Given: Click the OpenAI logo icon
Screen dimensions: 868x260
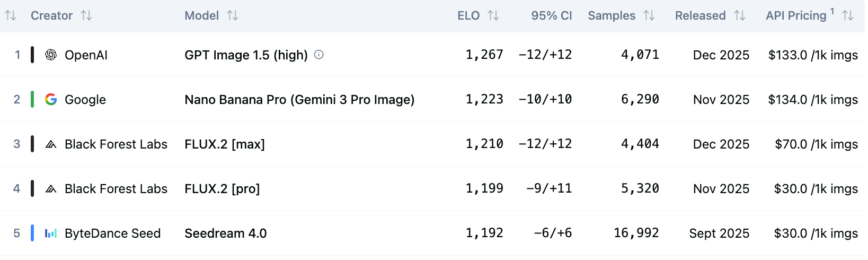Looking at the screenshot, I should 51,55.
